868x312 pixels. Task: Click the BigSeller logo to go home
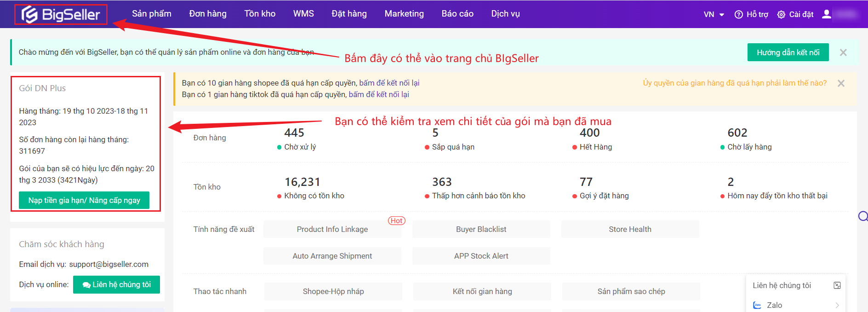click(x=61, y=14)
